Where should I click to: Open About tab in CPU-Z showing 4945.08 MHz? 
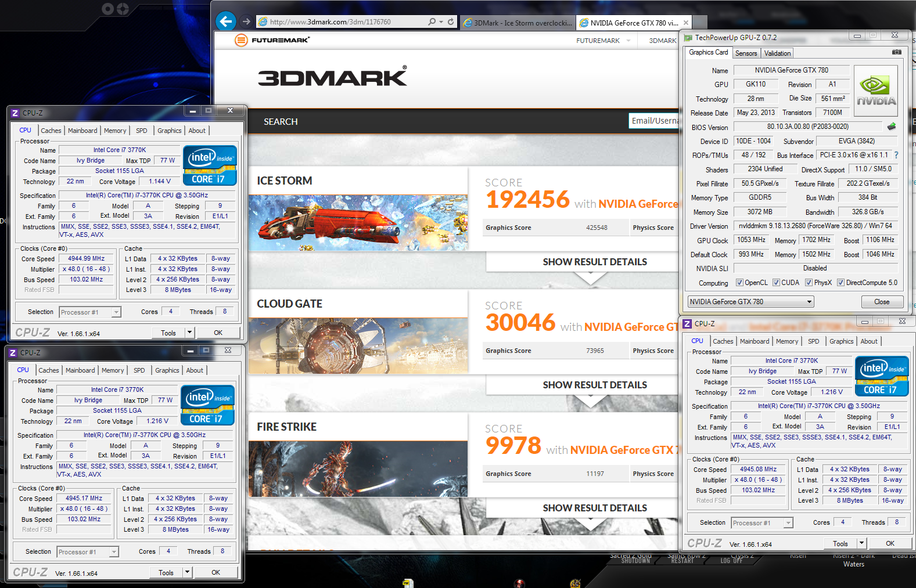869,341
